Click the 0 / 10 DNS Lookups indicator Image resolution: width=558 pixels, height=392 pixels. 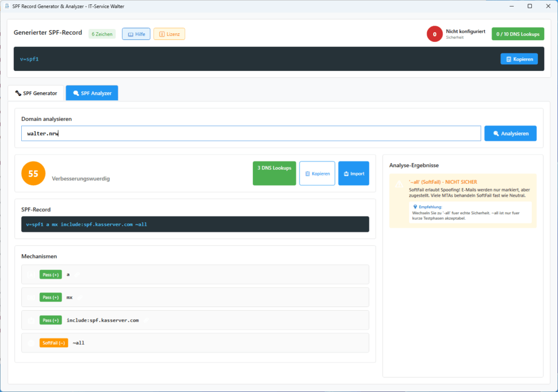pos(517,34)
